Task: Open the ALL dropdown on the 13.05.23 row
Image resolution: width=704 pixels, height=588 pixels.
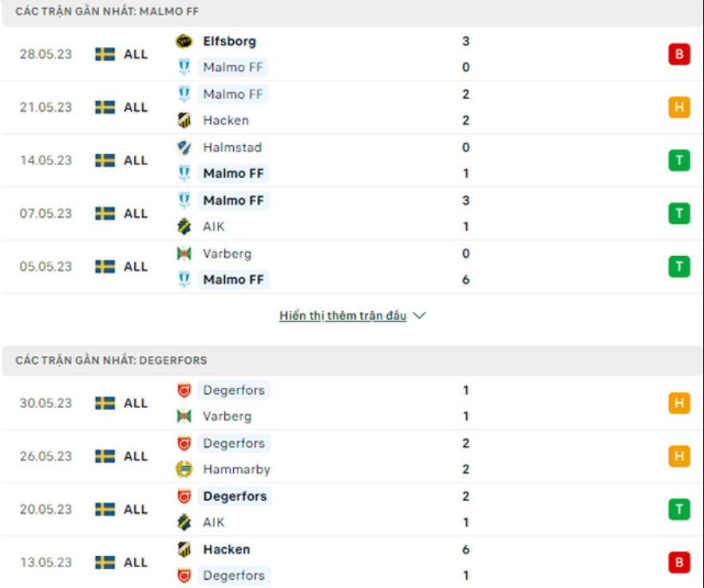Action: 136,562
